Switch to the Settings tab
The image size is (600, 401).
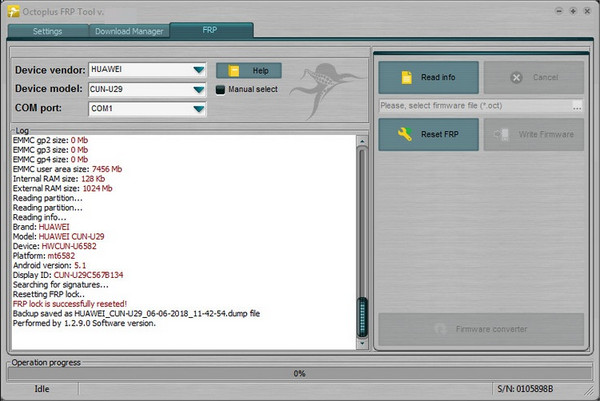pos(47,31)
